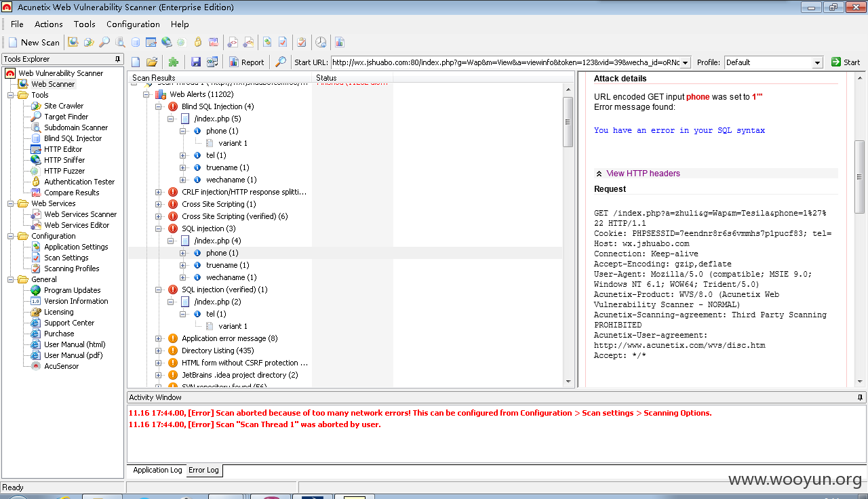Viewport: 868px width, 499px height.
Task: Expand Cross Site Scripting (verified) (6) node
Action: coord(159,216)
